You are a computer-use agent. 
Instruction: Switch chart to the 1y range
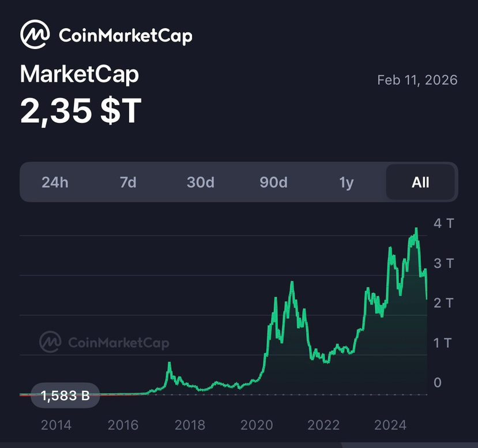(346, 183)
